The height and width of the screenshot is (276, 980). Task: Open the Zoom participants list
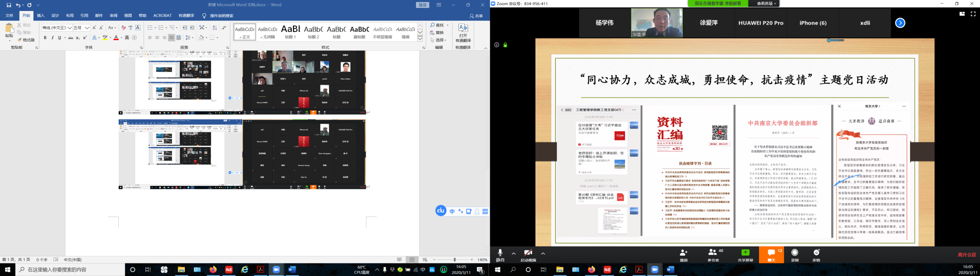[713, 254]
